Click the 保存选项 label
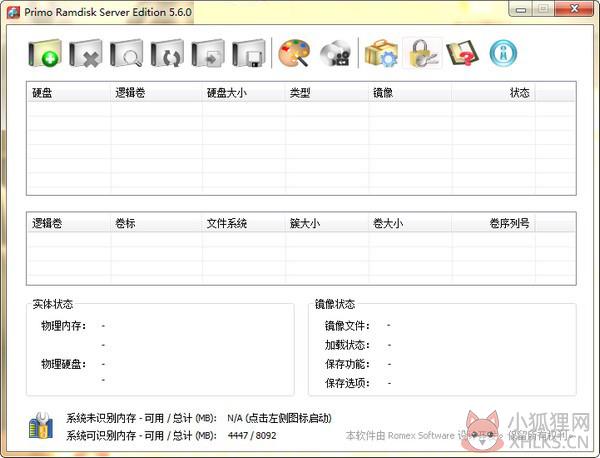 tap(347, 383)
